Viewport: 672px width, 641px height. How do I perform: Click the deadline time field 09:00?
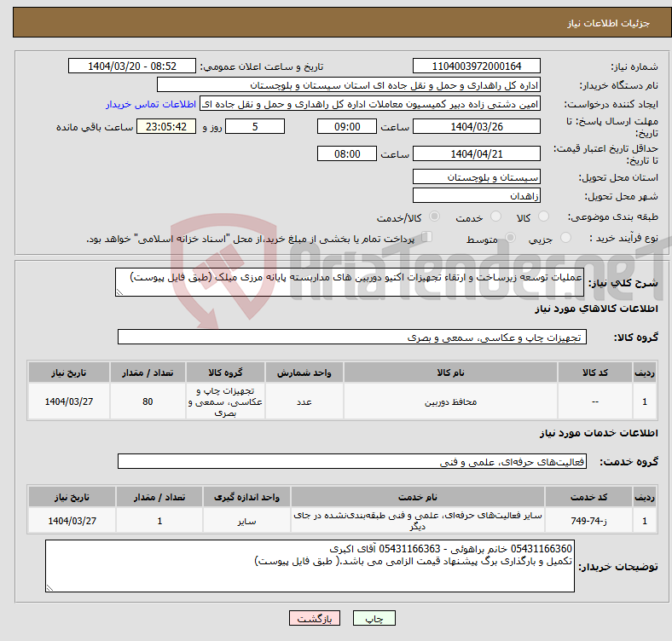(347, 126)
